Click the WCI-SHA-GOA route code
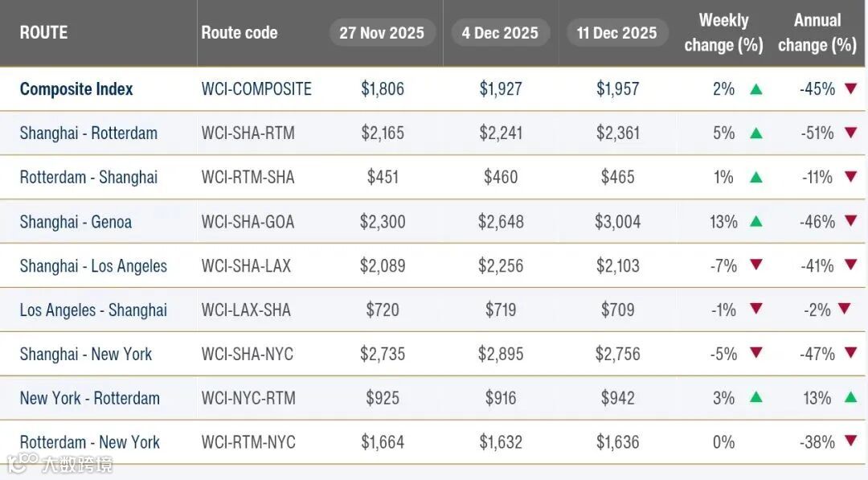The image size is (868, 480). (x=248, y=221)
